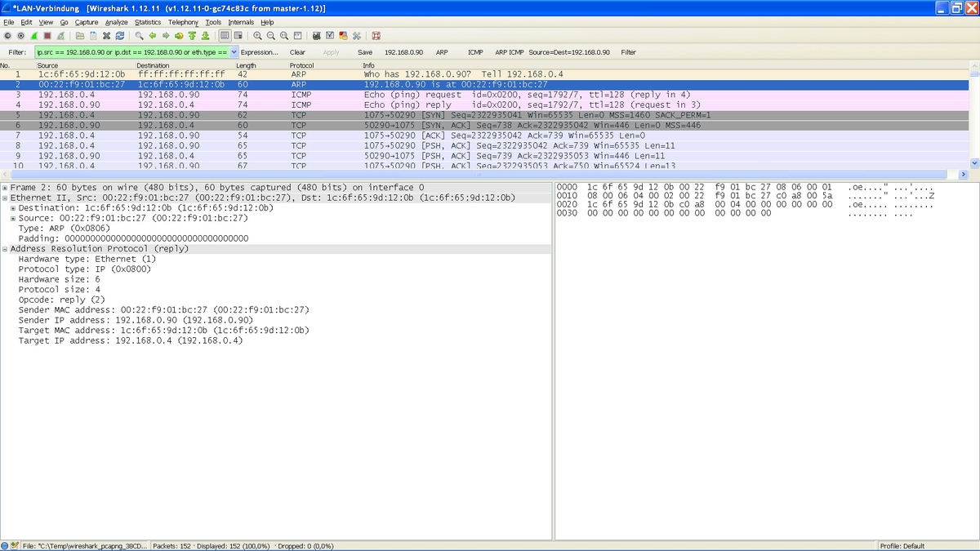Collapse Address Resolution Protocol (reply) node
This screenshot has height=551, width=980.
tap(4, 249)
